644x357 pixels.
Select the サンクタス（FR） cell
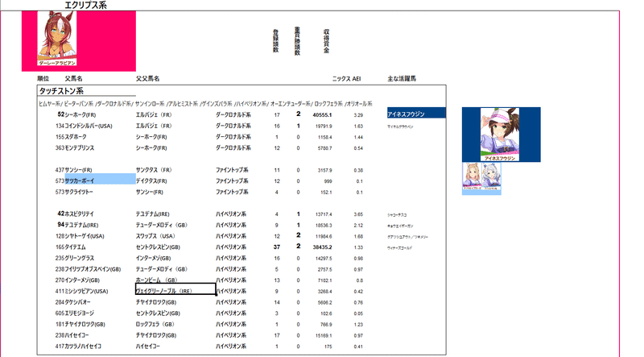coord(155,170)
